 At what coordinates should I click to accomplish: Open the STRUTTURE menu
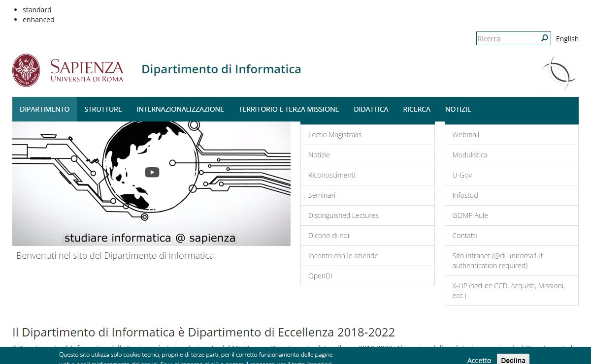[103, 109]
